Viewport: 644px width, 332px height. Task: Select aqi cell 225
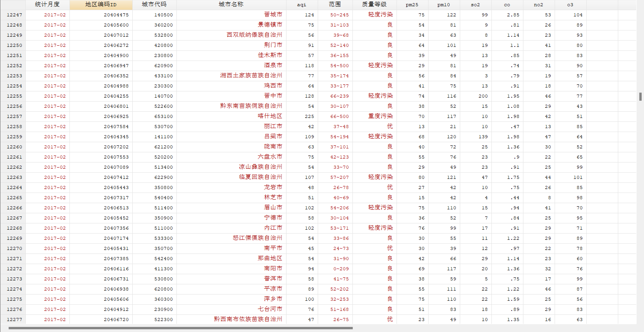(x=302, y=116)
